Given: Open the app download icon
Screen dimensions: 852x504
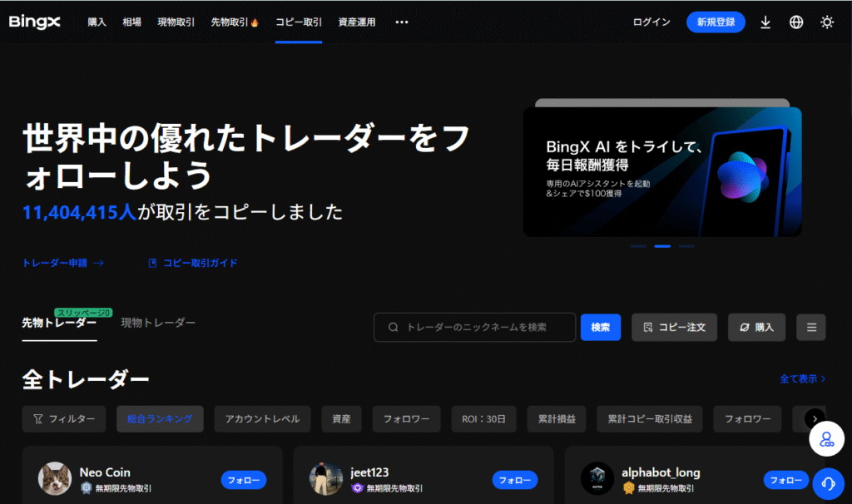Looking at the screenshot, I should [765, 22].
